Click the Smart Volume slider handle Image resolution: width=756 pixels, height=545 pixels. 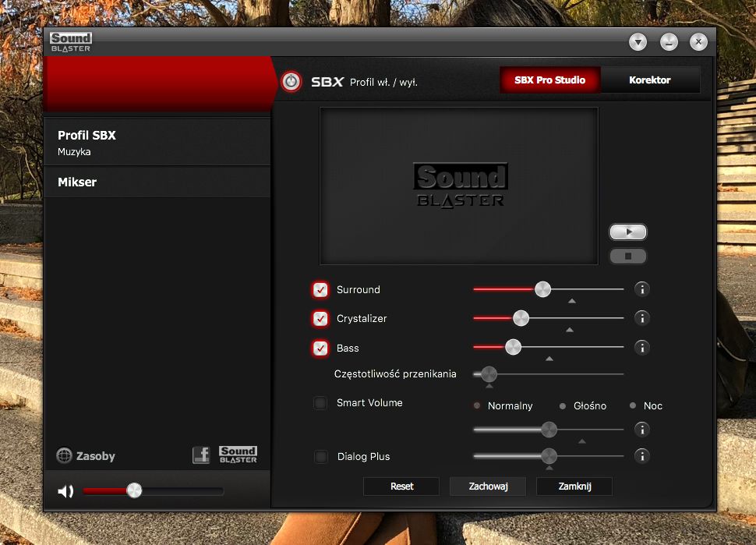coord(549,430)
